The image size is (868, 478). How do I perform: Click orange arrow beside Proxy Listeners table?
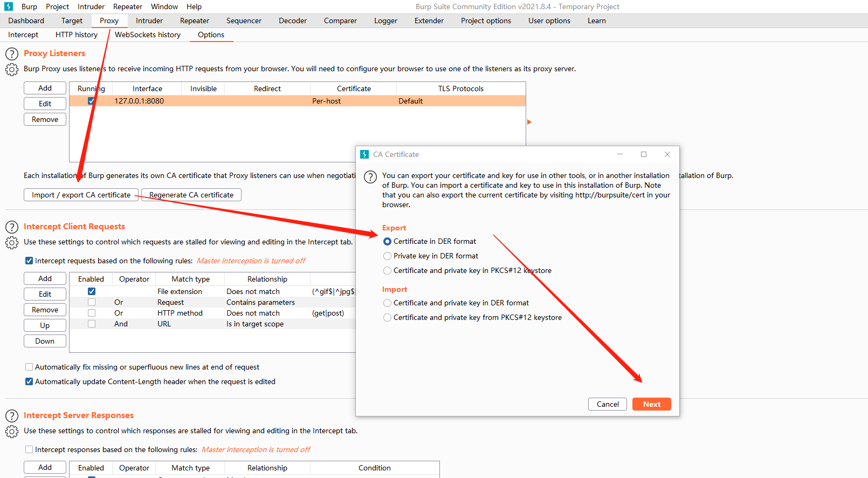tap(529, 122)
